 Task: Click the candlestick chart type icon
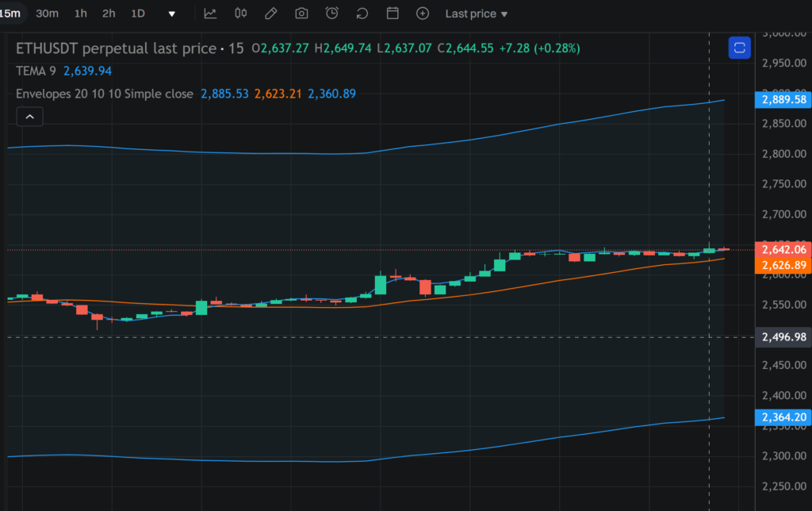point(241,13)
